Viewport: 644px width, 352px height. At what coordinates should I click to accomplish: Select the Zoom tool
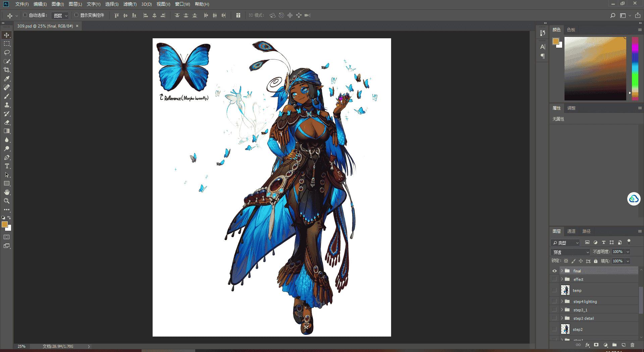pos(7,201)
